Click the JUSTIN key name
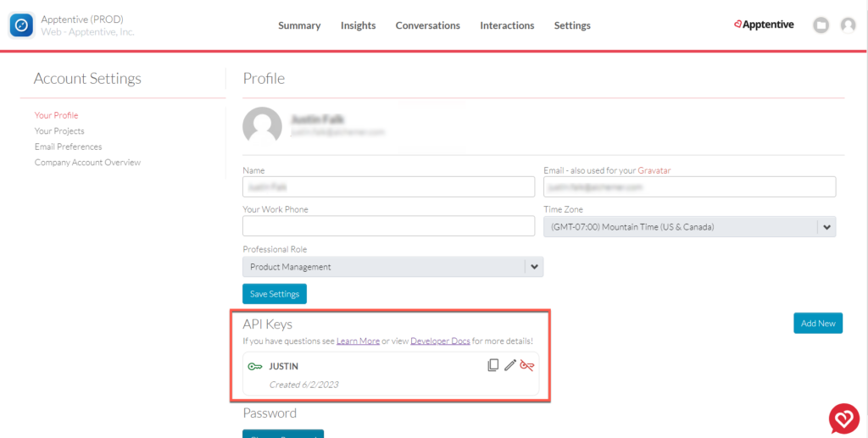The height and width of the screenshot is (438, 868). (x=283, y=366)
